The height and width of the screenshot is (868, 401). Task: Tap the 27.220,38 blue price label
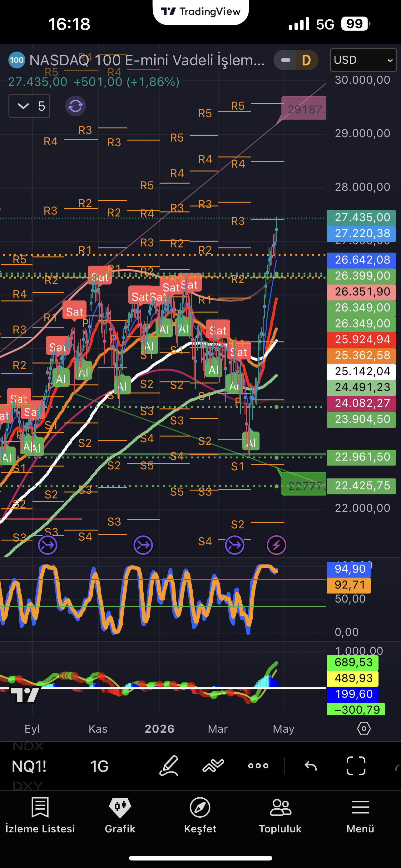pyautogui.click(x=362, y=233)
